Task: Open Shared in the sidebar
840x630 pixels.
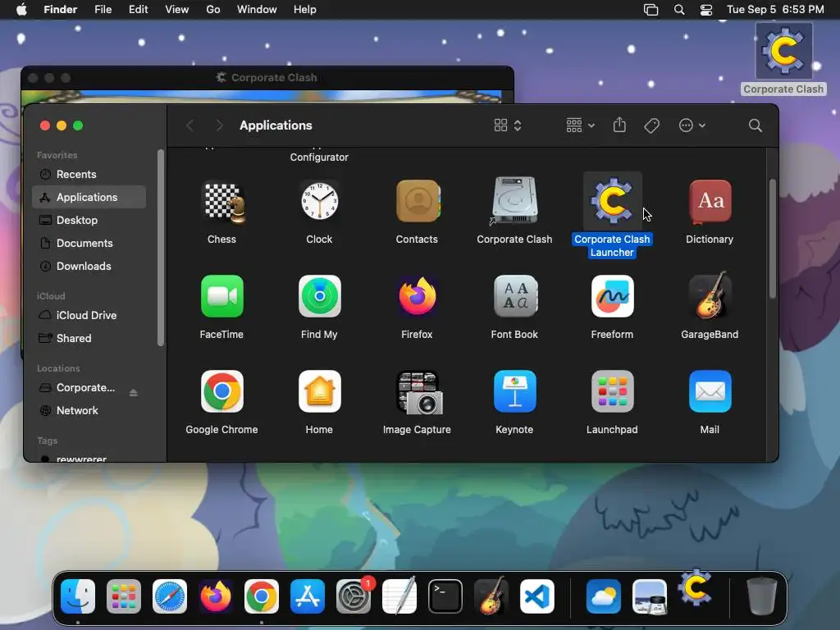Action: pyautogui.click(x=89, y=339)
